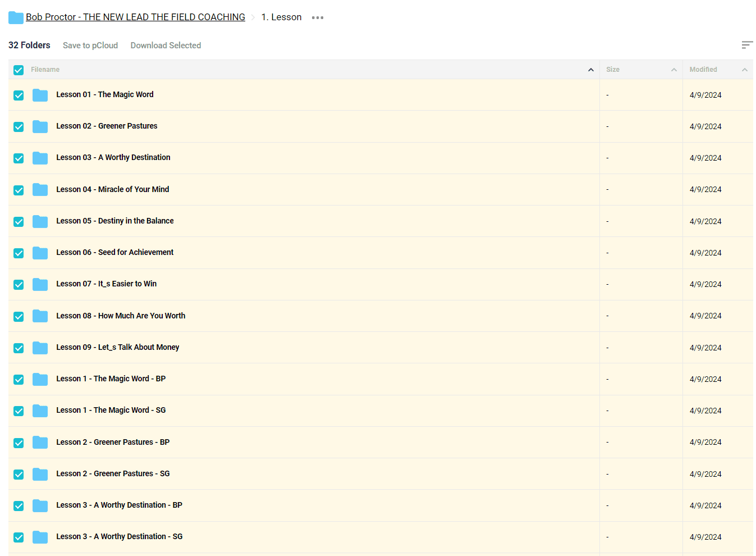
Task: Click folder icon of Lesson 05 - Destiny in the Balance
Action: point(40,221)
